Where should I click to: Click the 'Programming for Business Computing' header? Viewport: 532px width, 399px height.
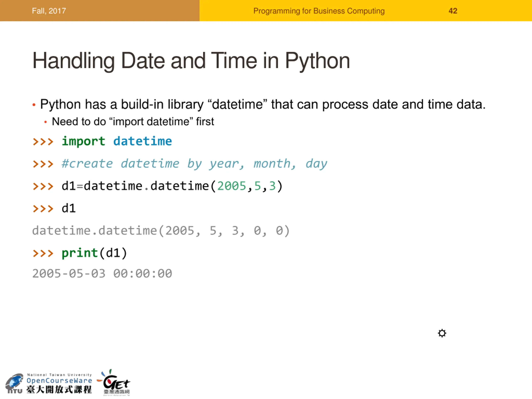pos(319,11)
